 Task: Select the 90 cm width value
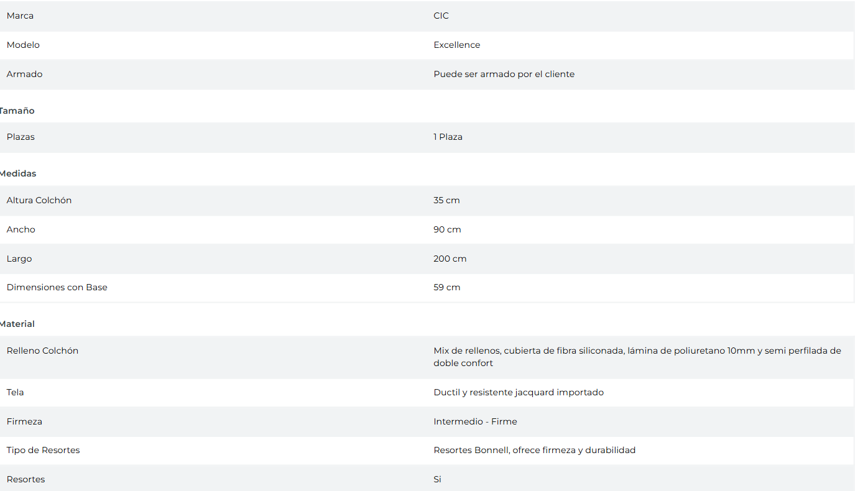pos(447,229)
